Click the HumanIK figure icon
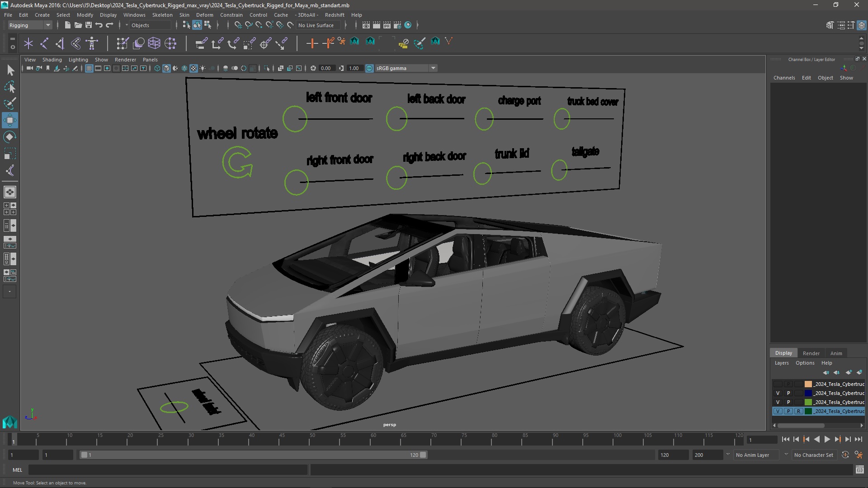This screenshot has height=488, width=868. [92, 43]
